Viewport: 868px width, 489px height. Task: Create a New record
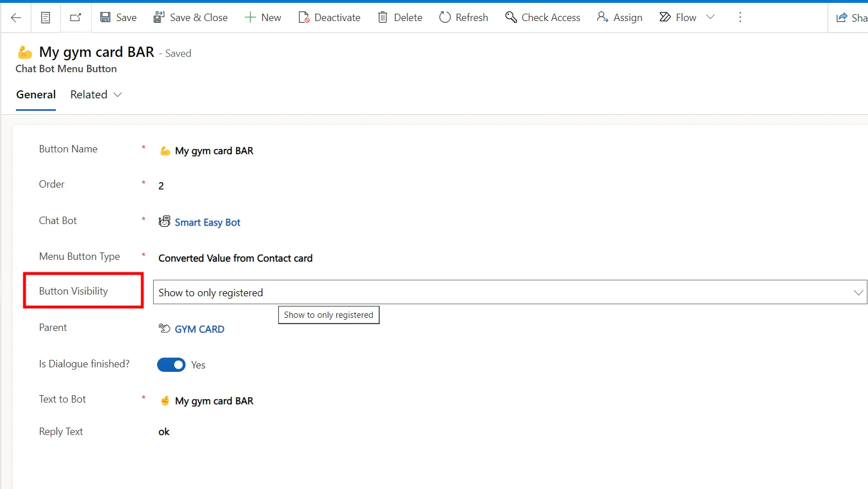tap(263, 18)
